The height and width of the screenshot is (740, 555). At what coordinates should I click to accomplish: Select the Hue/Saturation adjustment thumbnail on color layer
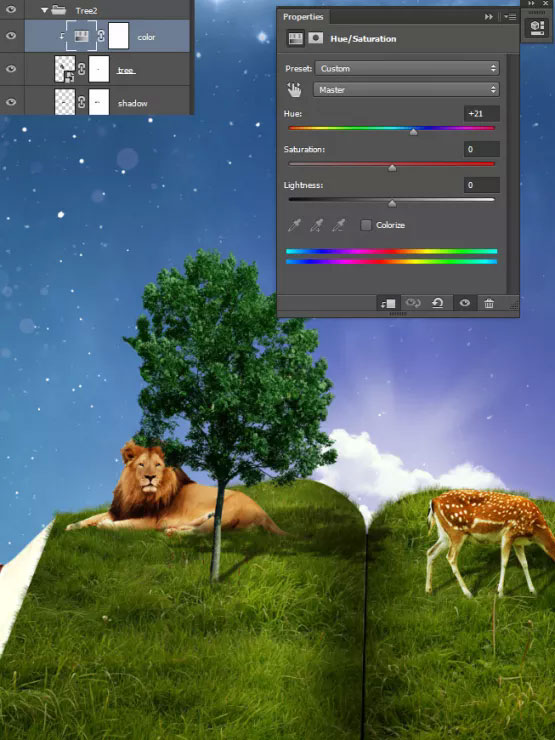[82, 36]
